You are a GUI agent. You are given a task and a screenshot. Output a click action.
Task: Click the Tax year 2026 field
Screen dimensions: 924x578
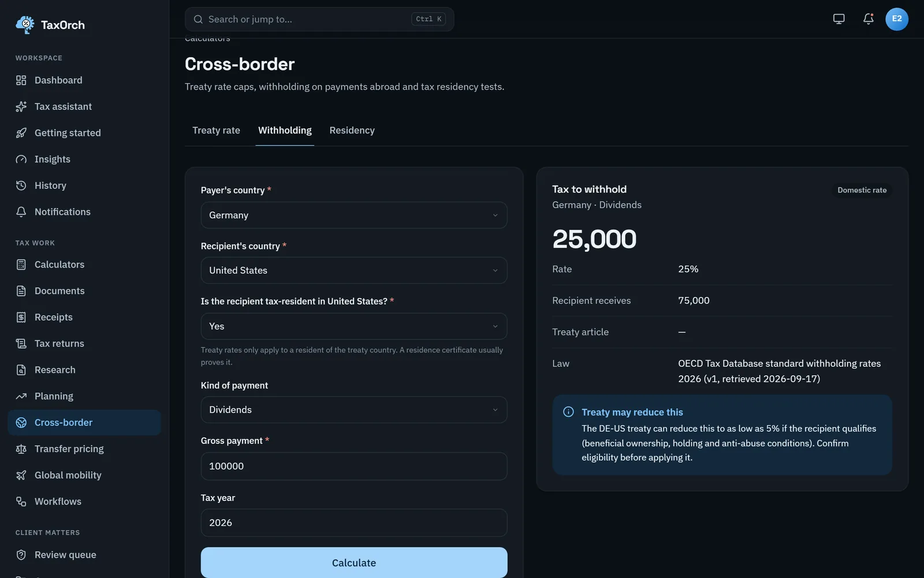click(x=354, y=523)
